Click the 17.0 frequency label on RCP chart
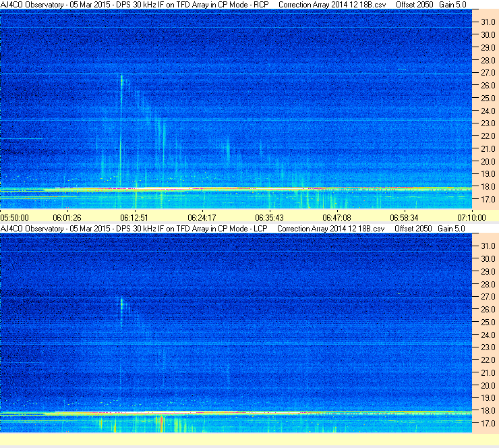499x448 pixels. point(488,199)
